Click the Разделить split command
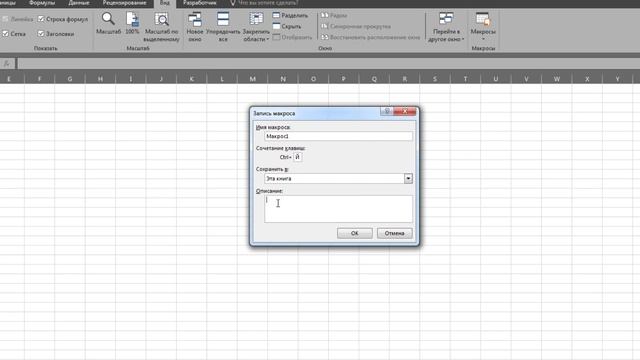Screen dimensions: 640x360 click(290, 15)
